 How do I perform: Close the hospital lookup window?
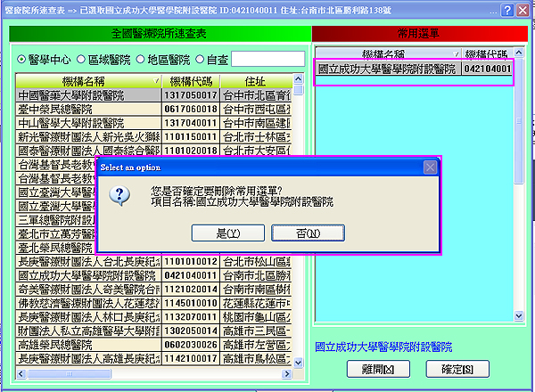pyautogui.click(x=523, y=11)
